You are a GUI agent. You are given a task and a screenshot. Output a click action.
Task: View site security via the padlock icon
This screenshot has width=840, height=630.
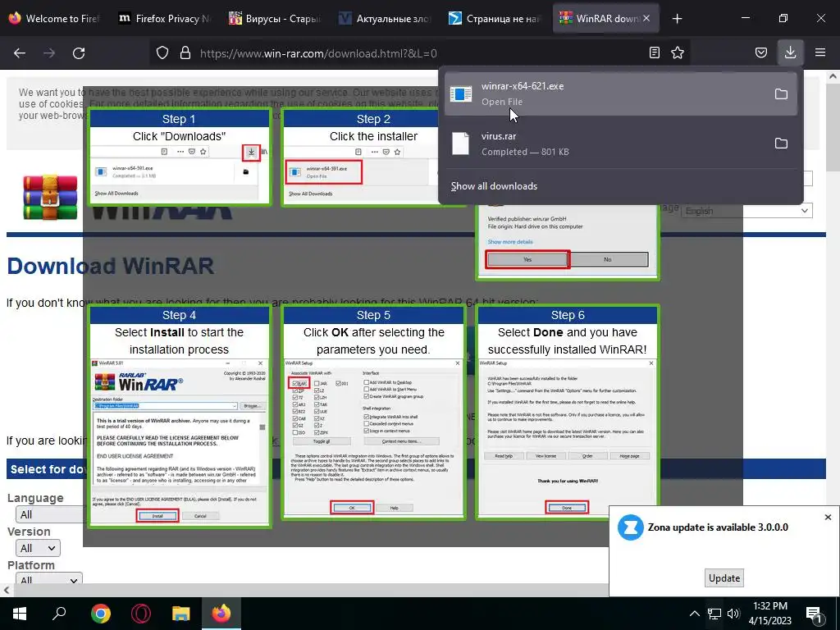[185, 53]
